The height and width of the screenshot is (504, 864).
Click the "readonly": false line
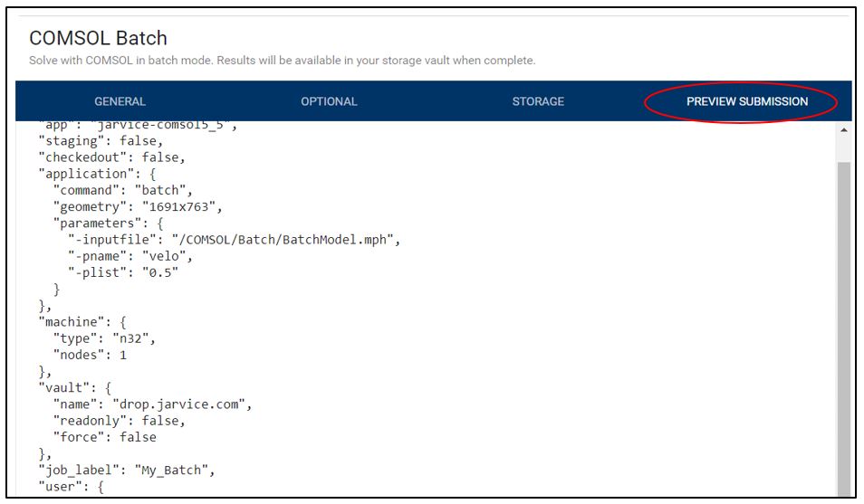click(x=119, y=421)
